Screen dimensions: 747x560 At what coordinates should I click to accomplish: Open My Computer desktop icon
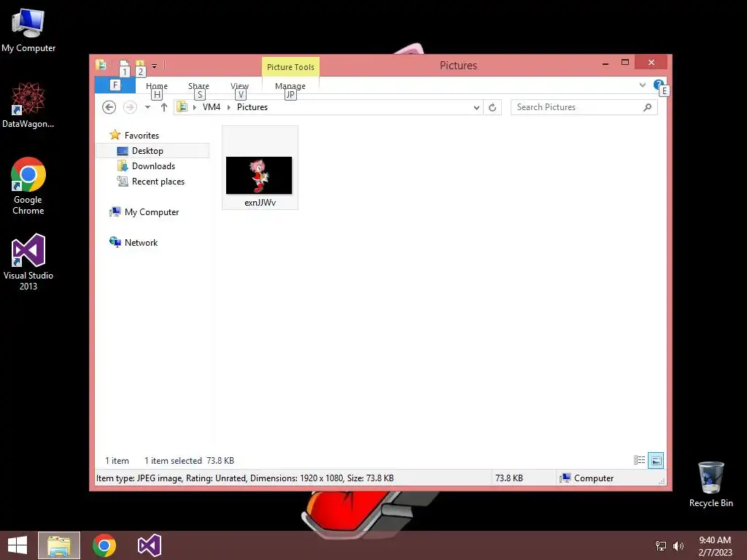(x=28, y=31)
